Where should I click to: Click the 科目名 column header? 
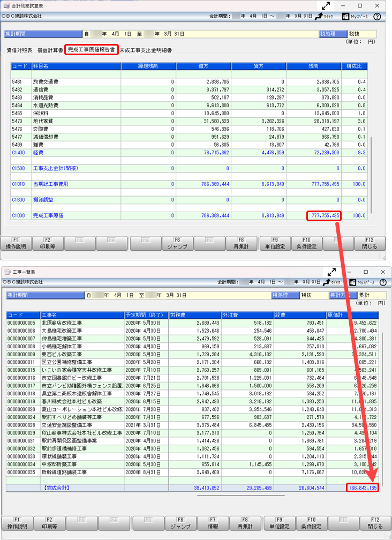(x=76, y=66)
